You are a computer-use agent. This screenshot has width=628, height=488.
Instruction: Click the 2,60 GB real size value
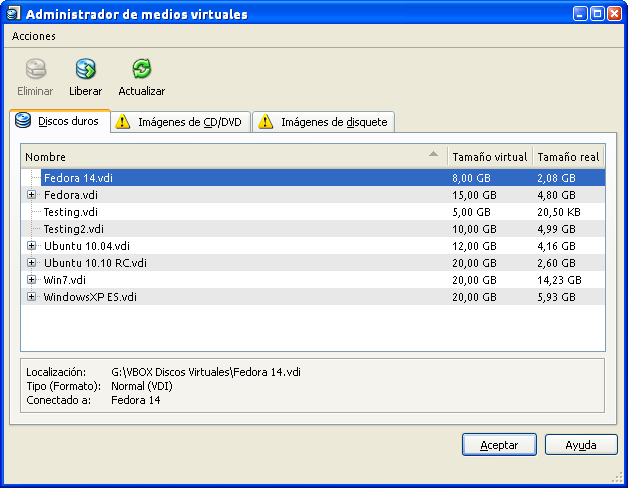(x=556, y=263)
